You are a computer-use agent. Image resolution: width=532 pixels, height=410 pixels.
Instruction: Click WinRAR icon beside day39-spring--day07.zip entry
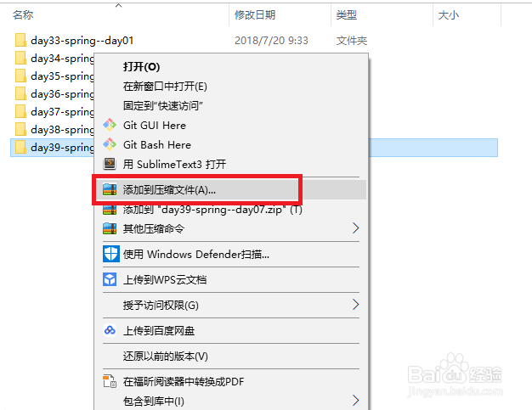pos(110,210)
